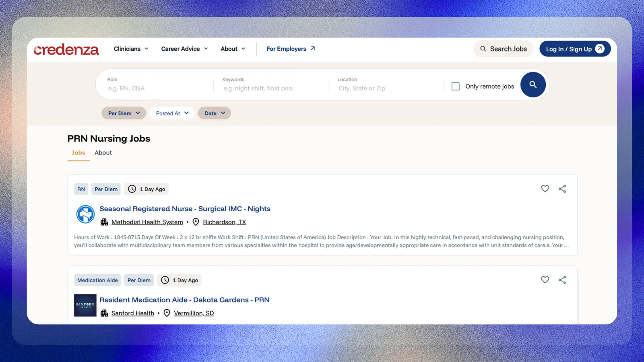
Task: Click the 1 Day Ago label on RN job
Action: tap(153, 189)
